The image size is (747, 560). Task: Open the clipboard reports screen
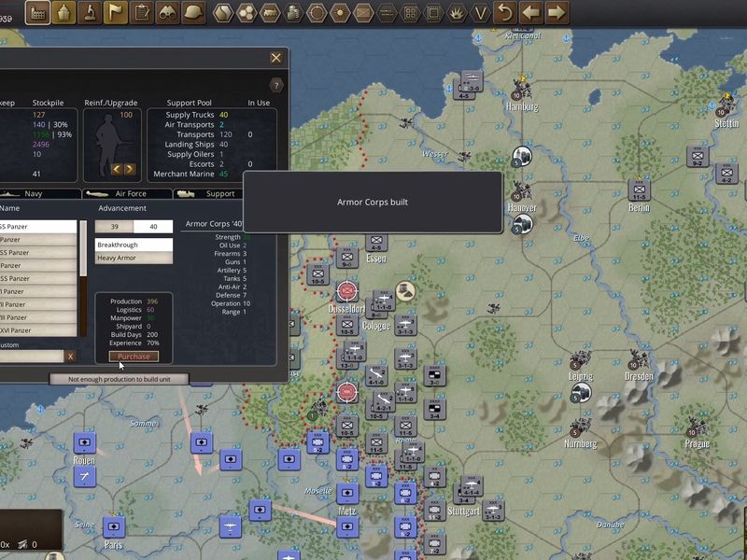(x=141, y=12)
